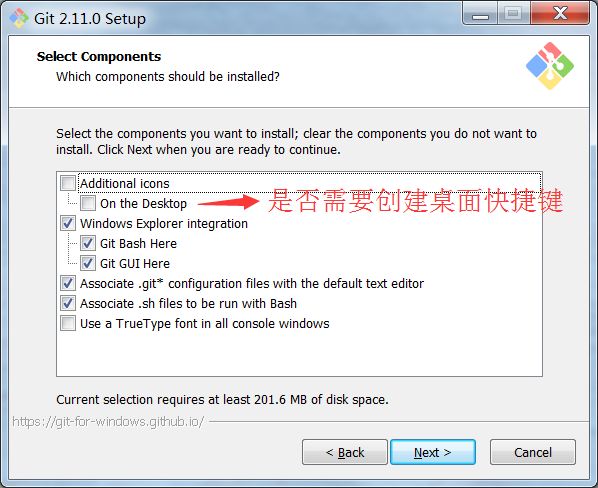Toggle Associate .sh files with Bash
Screen dimensions: 598x488
pyautogui.click(x=68, y=303)
